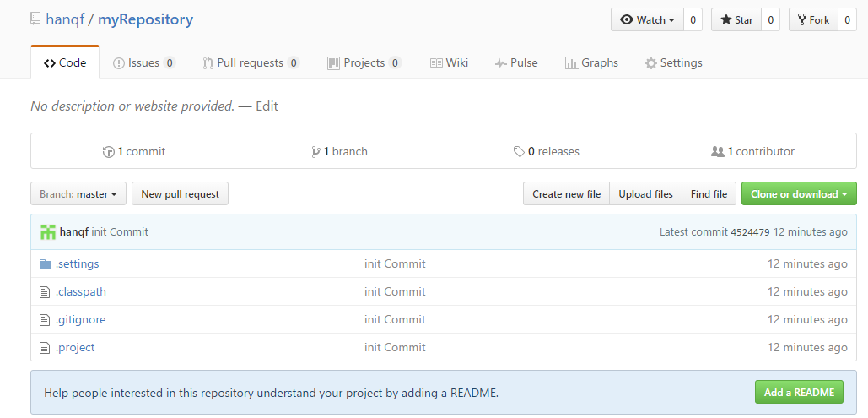The height and width of the screenshot is (418, 868).
Task: Switch to the Issues tab
Action: tap(144, 63)
